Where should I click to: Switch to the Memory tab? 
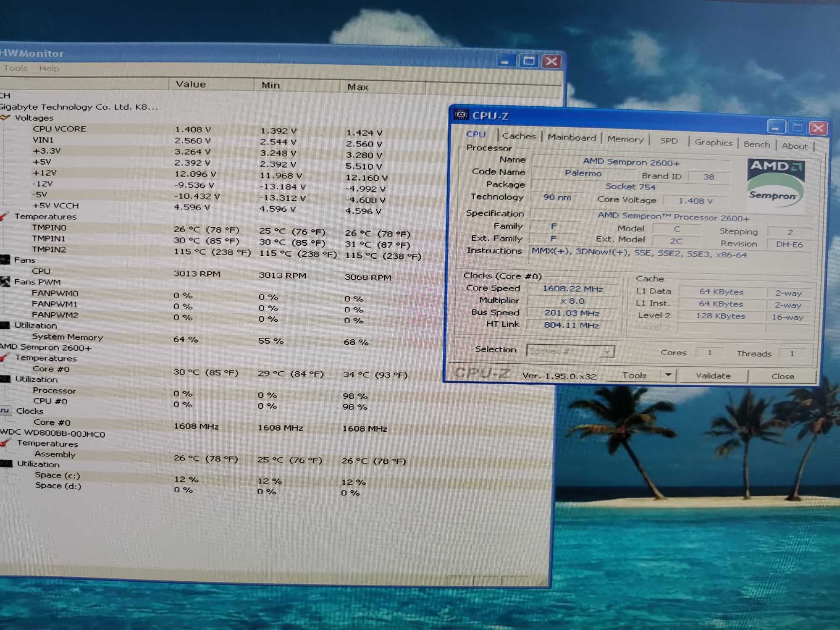click(625, 139)
